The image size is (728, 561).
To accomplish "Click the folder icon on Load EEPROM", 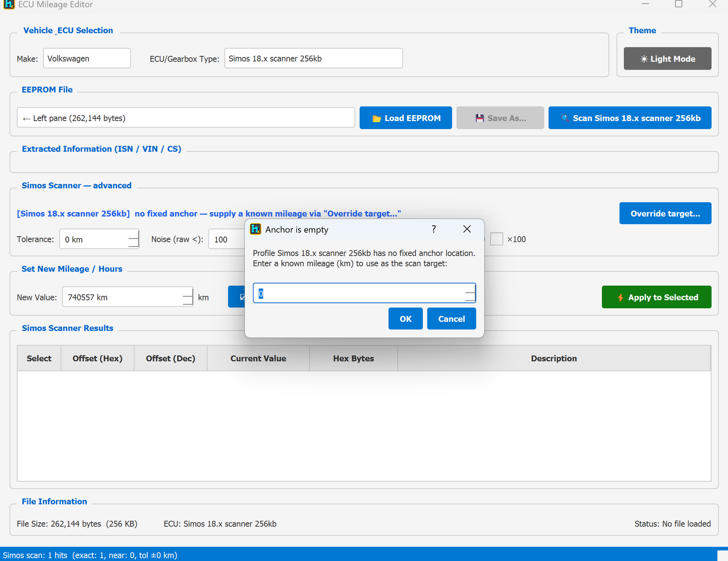I will tap(376, 118).
